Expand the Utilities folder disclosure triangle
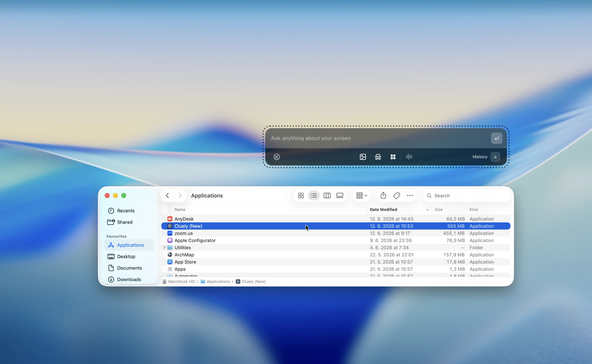 point(164,247)
